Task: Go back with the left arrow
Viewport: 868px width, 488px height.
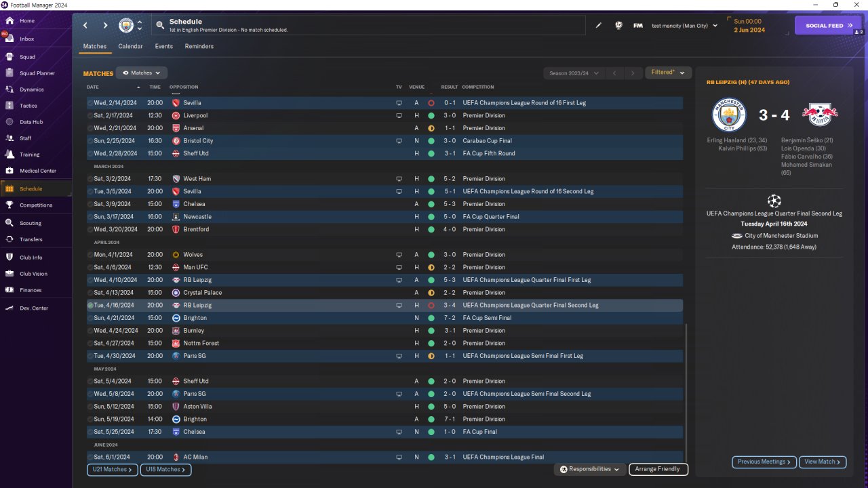Action: click(85, 26)
